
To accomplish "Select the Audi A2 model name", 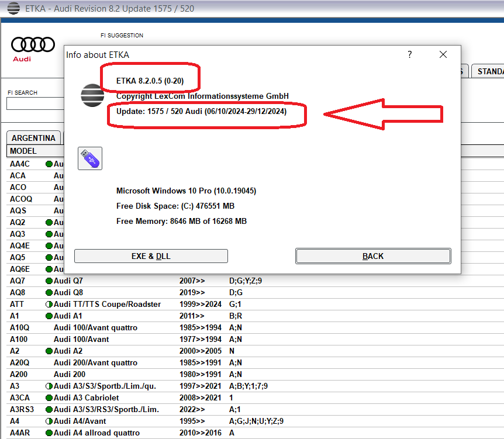I will pos(68,351).
